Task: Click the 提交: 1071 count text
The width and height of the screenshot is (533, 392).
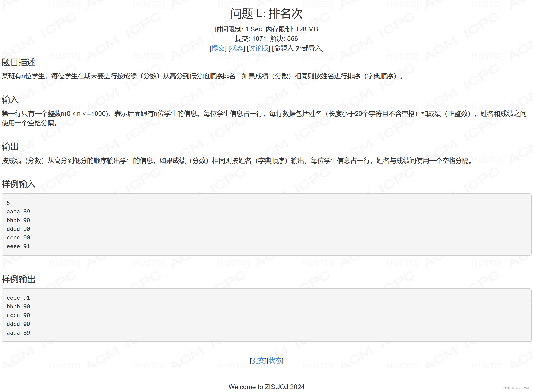Action: (251, 39)
